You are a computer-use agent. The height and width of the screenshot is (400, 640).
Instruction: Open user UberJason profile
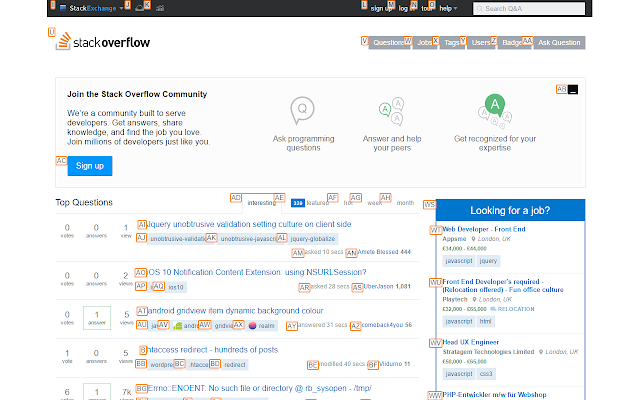378,287
